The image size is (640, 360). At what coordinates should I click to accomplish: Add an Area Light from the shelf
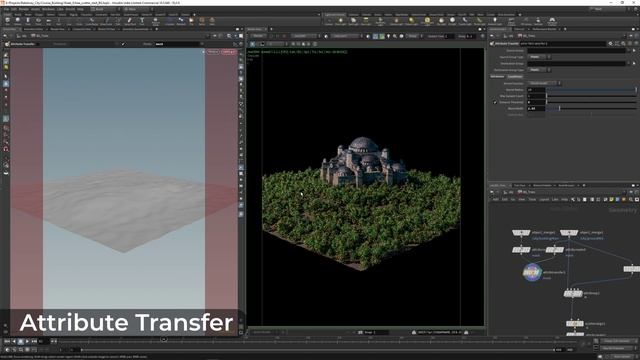pyautogui.click(x=366, y=20)
